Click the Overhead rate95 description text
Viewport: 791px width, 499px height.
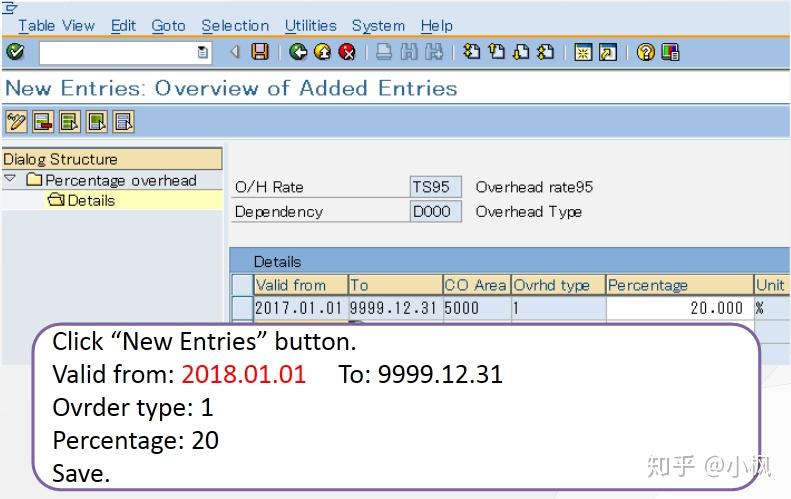[534, 187]
